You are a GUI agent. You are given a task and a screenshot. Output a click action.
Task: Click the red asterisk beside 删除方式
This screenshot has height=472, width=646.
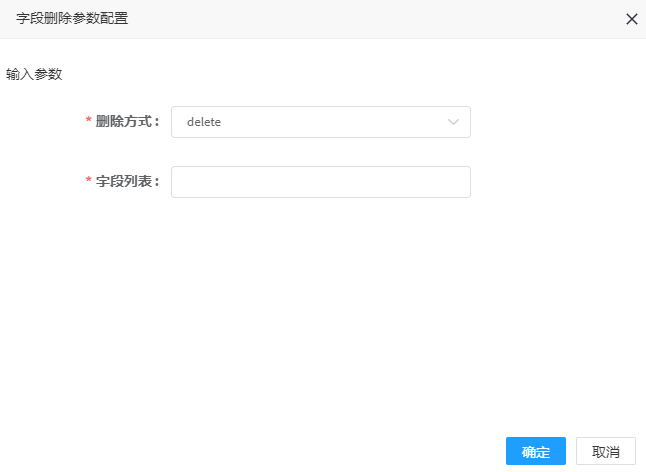tap(88, 120)
